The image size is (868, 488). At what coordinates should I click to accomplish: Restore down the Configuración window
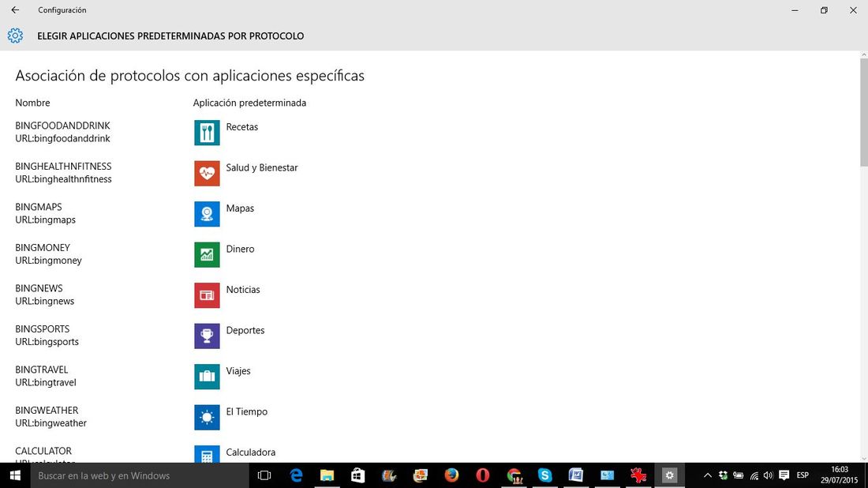point(824,10)
